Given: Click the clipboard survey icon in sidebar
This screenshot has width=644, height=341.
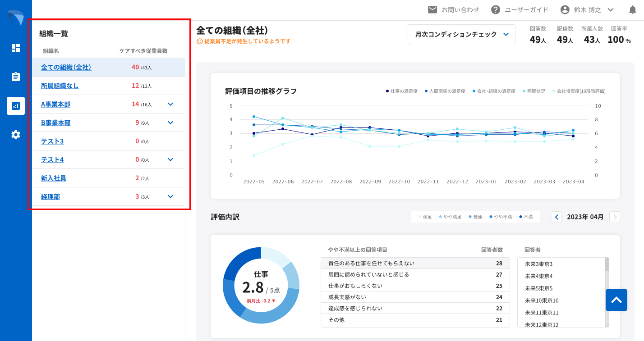Looking at the screenshot, I should pos(16,77).
